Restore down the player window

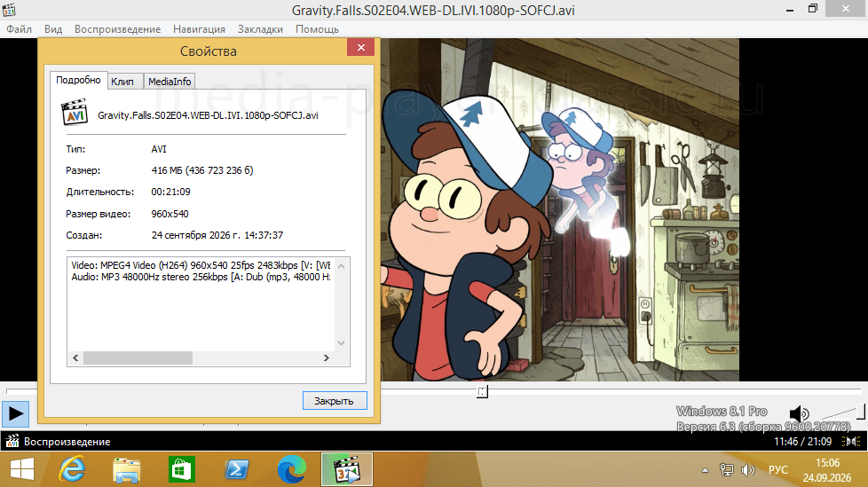[x=813, y=9]
